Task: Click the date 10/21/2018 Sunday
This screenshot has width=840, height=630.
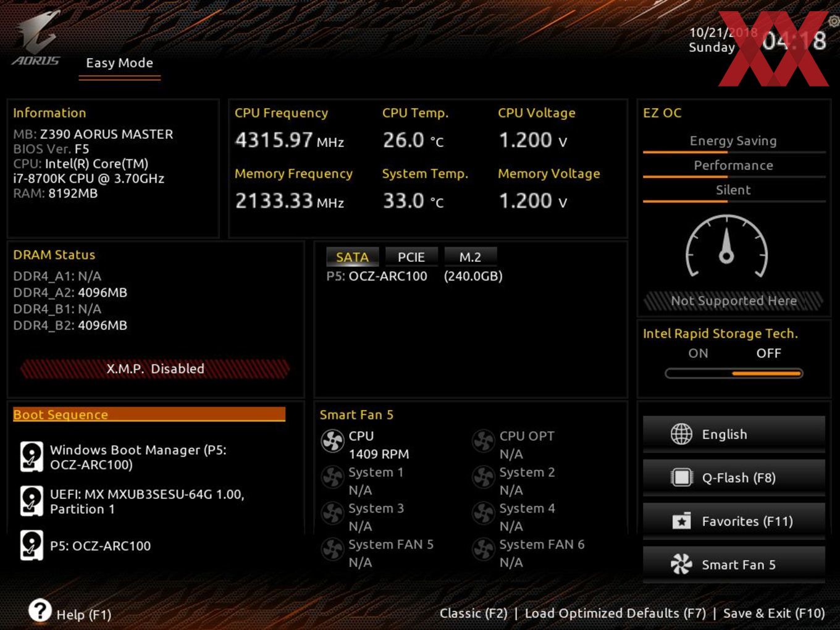Action: point(723,40)
